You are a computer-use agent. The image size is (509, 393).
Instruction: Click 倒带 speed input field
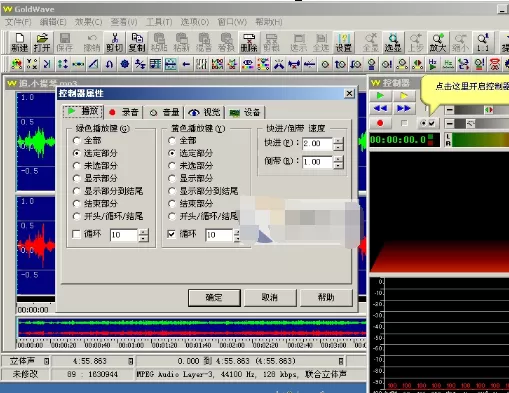pyautogui.click(x=317, y=162)
